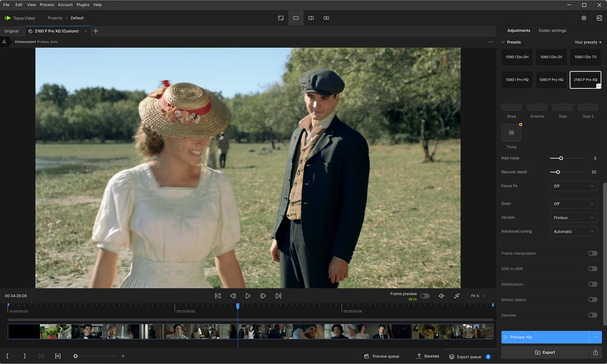Click the enhancement wand icon
Image resolution: width=607 pixels, height=364 pixels.
point(4,42)
